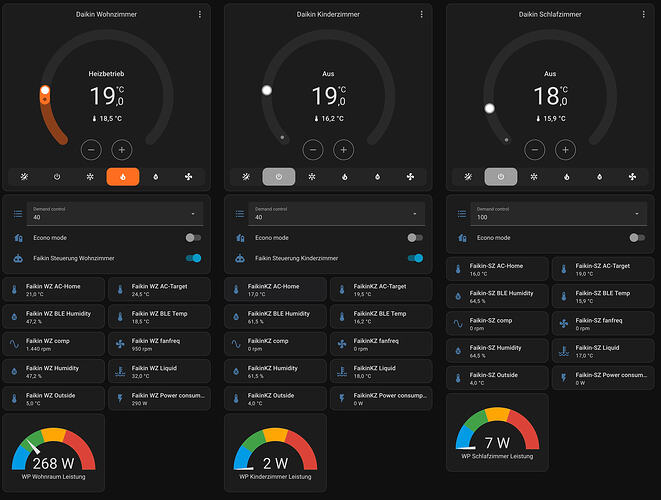Open Kinderzimmer Demand control dropdown showing 40

pyautogui.click(x=337, y=213)
